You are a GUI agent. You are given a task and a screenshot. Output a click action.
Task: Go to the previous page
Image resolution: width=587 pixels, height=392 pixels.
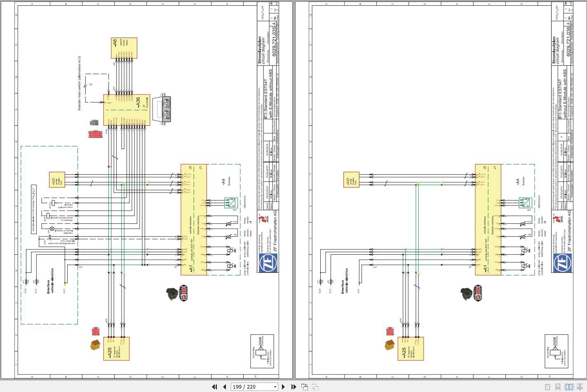coord(224,387)
